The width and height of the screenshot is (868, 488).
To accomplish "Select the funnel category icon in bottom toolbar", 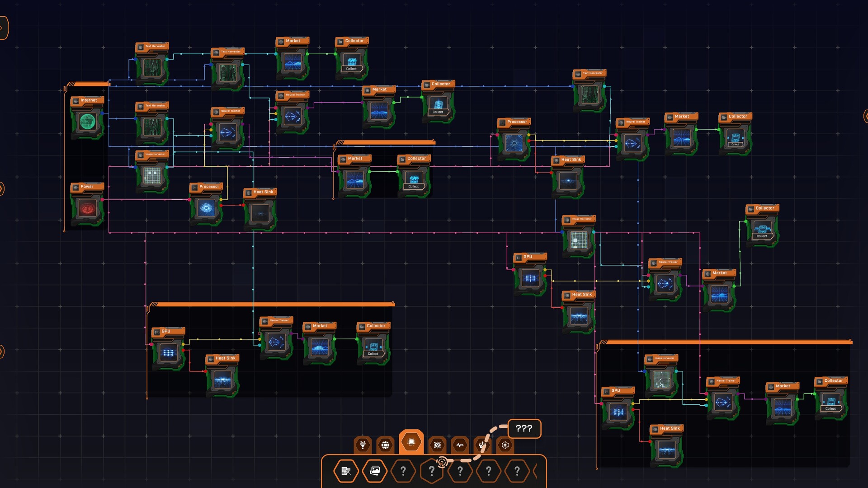I will point(363,445).
